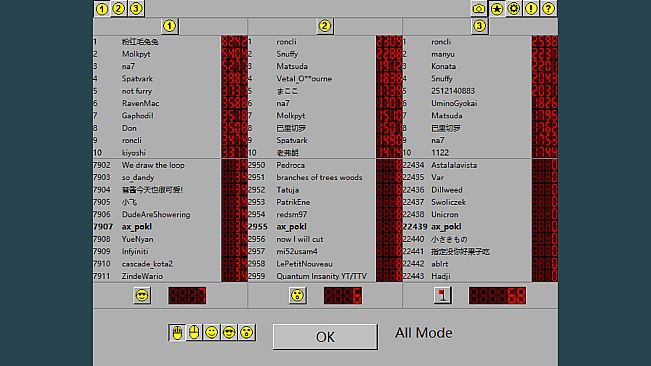This screenshot has width=651, height=366.
Task: Select the Konata row
Action: coord(480,66)
